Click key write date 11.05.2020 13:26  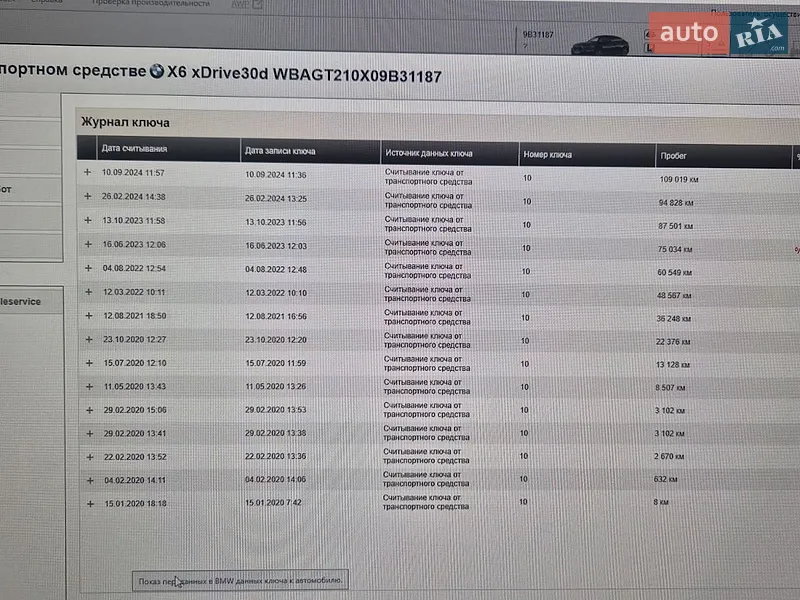click(276, 387)
